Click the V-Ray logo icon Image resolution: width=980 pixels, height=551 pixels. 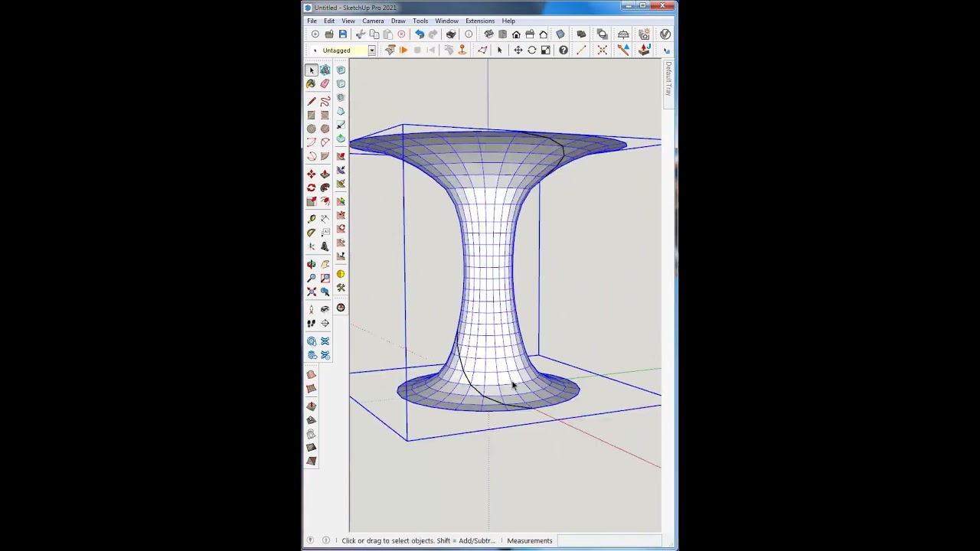click(665, 34)
